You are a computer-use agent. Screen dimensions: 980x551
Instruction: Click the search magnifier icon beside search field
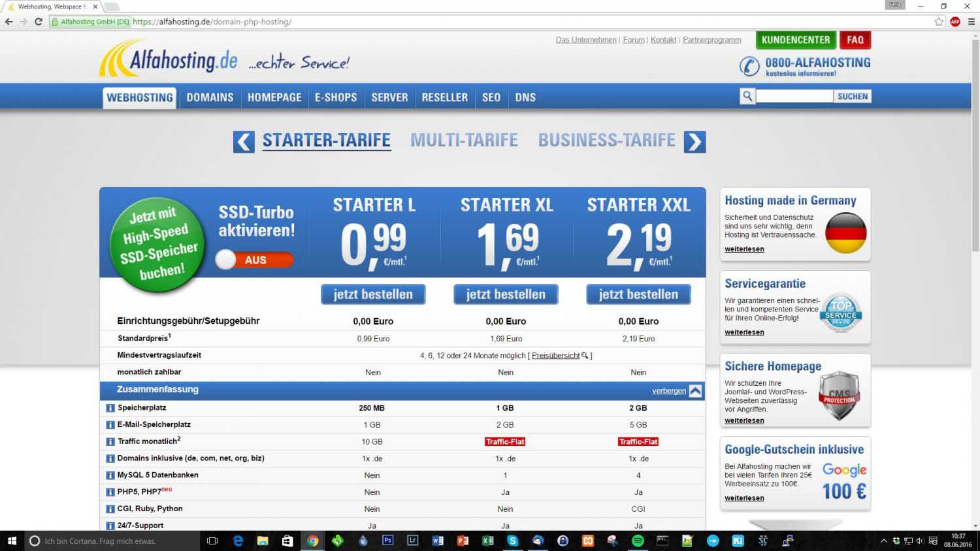(x=747, y=96)
